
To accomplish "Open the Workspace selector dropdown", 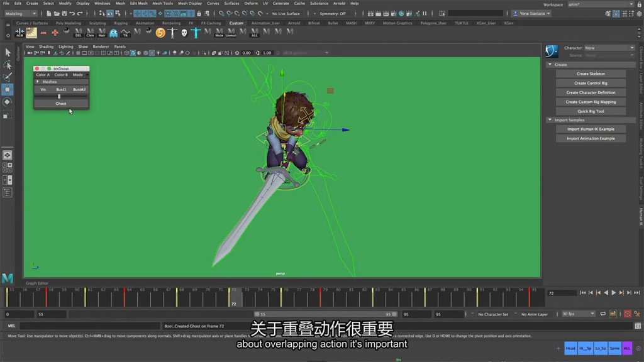I will point(601,4).
